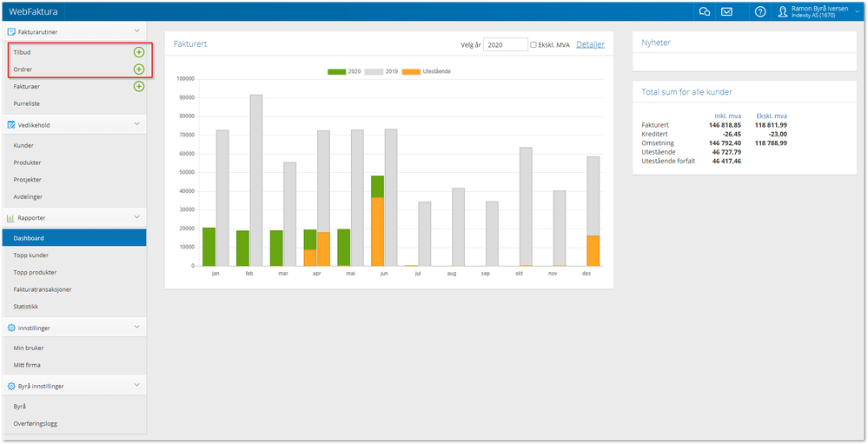This screenshot has width=868, height=444.
Task: Add new Tilbud with plus icon
Action: point(139,52)
